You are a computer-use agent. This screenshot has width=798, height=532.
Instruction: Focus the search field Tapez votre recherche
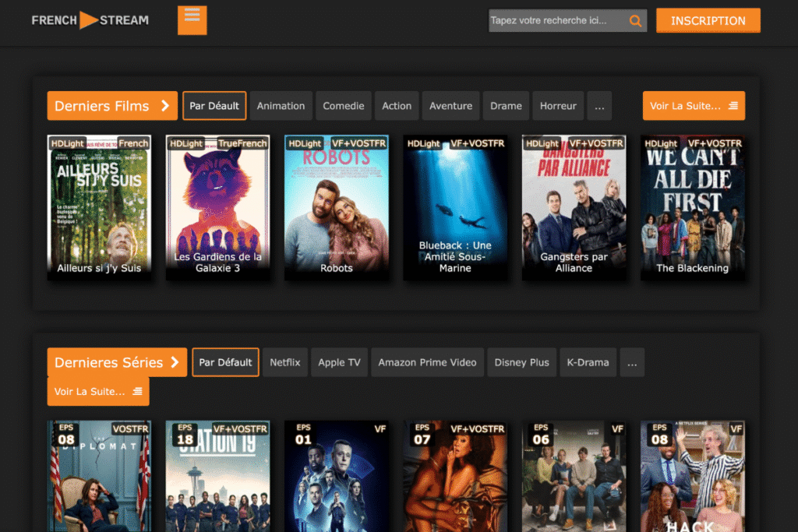(557, 20)
